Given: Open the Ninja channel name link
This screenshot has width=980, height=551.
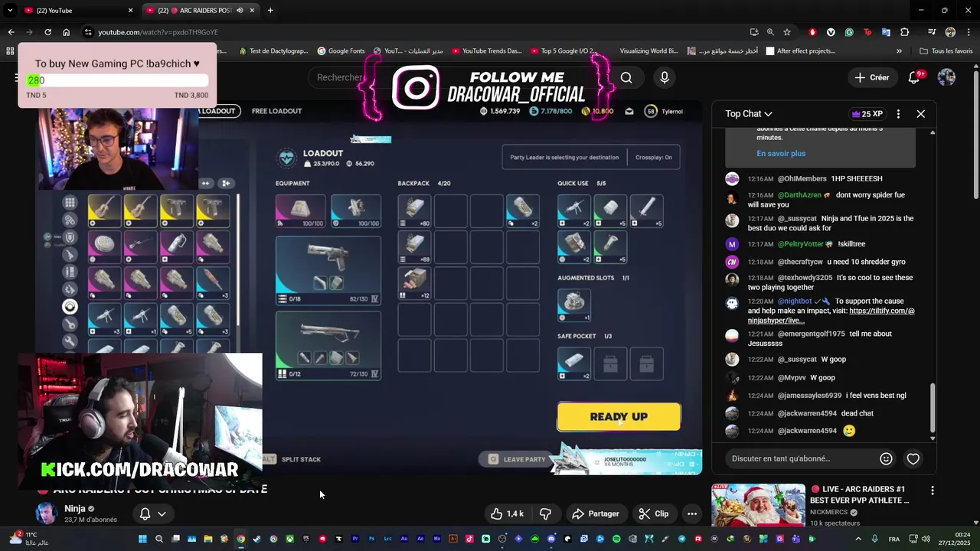Looking at the screenshot, I should [74, 509].
